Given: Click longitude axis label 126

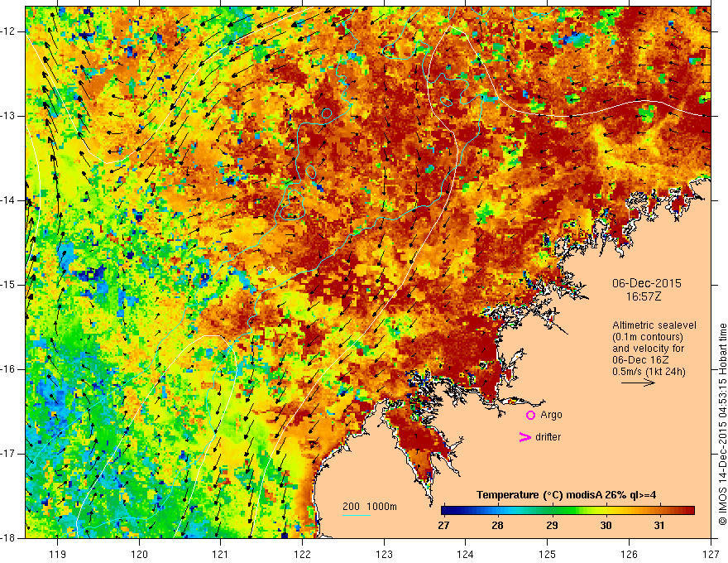Looking at the screenshot, I should coord(629,554).
